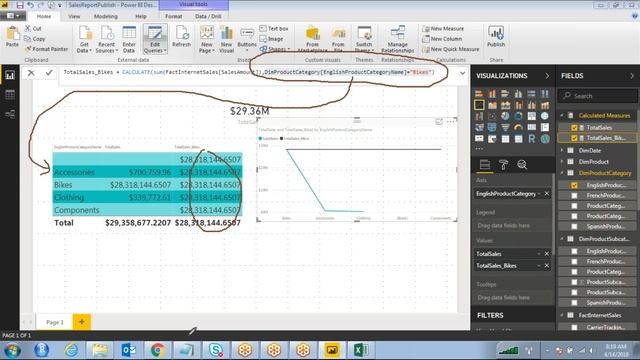Collapse the Visualizations pane chevron

pos(547,76)
